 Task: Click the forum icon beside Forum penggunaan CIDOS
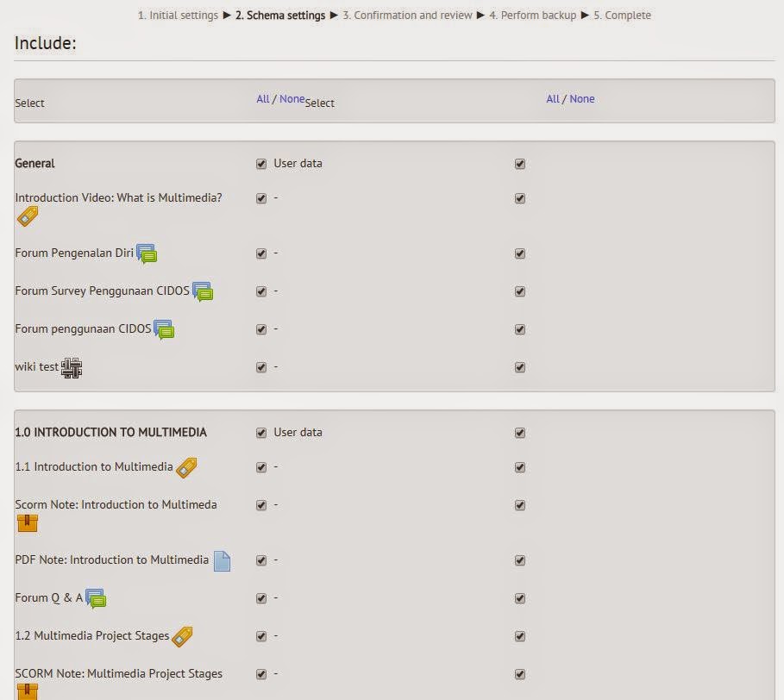tap(164, 331)
